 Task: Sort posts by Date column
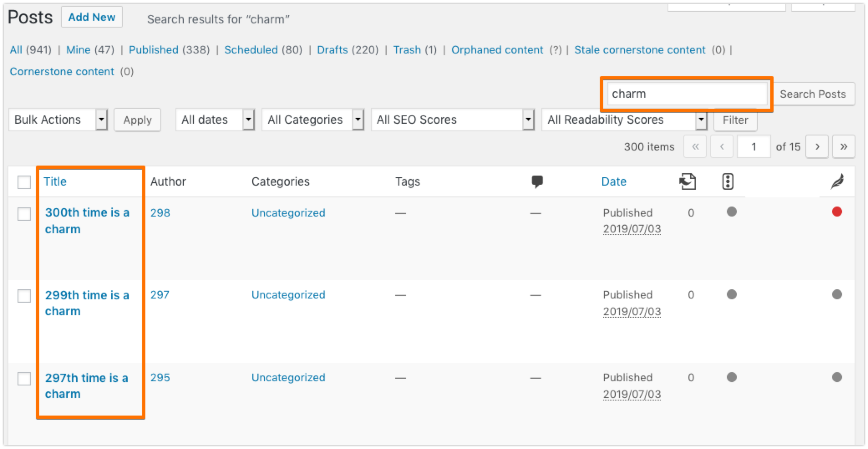coord(614,181)
